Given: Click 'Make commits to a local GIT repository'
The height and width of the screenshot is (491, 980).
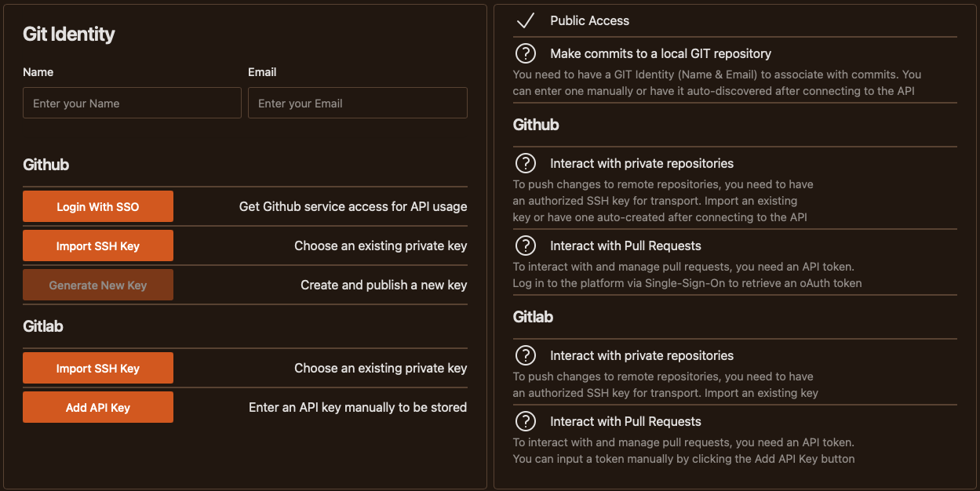Looking at the screenshot, I should [661, 53].
